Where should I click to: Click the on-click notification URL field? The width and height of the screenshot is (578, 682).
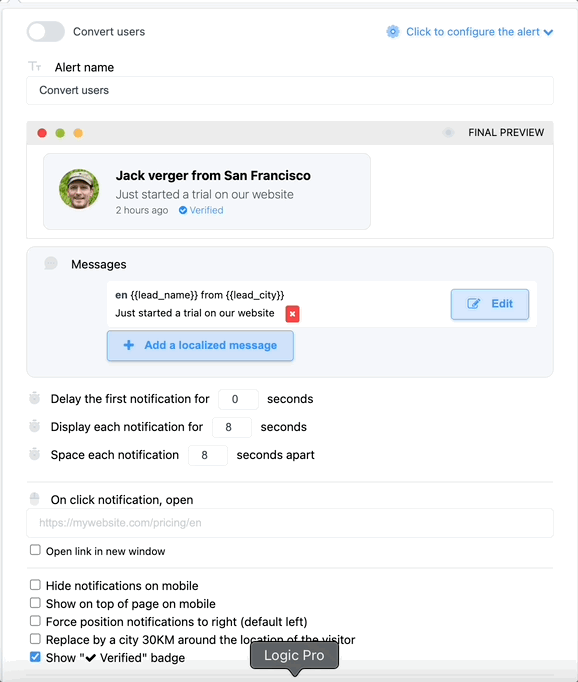tap(290, 523)
